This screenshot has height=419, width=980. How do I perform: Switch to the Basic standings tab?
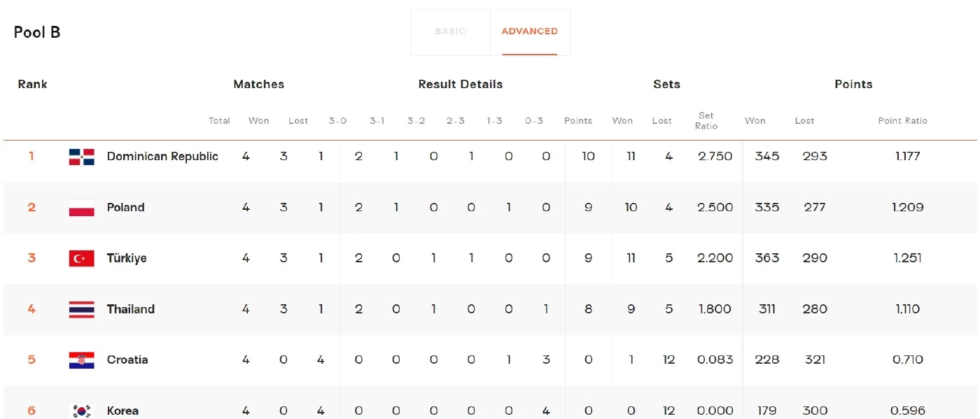point(450,31)
